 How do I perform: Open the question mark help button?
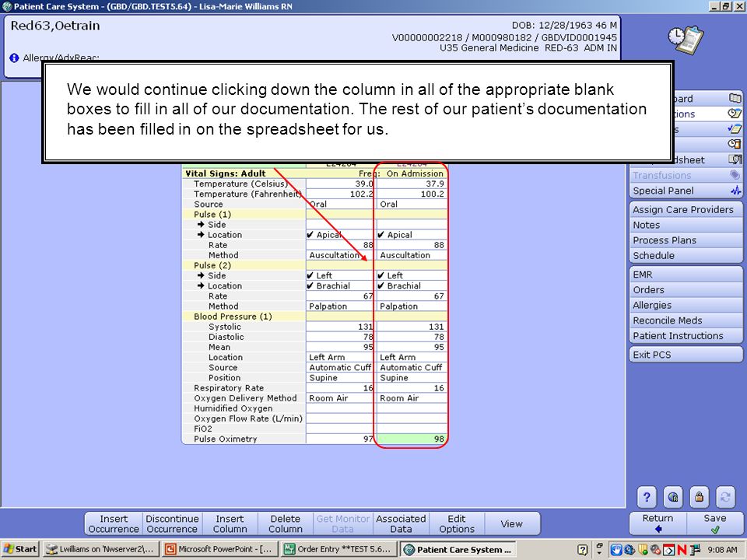click(x=647, y=497)
